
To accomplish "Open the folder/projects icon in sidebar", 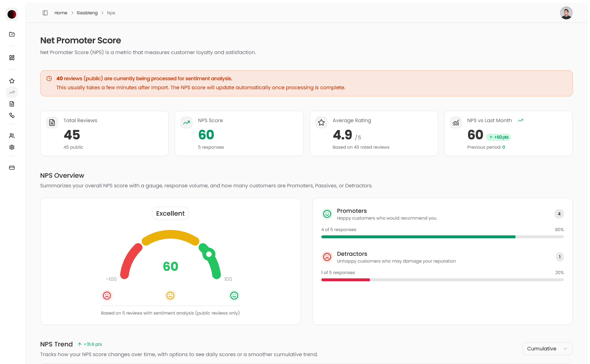I will 12,34.
